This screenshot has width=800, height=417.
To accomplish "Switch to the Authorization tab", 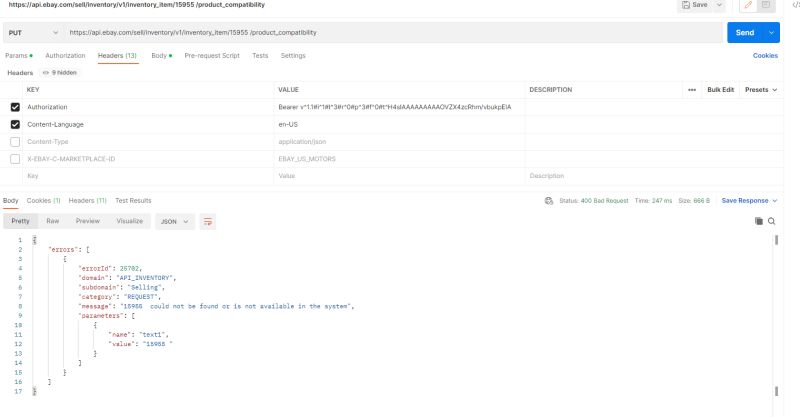I will point(65,56).
